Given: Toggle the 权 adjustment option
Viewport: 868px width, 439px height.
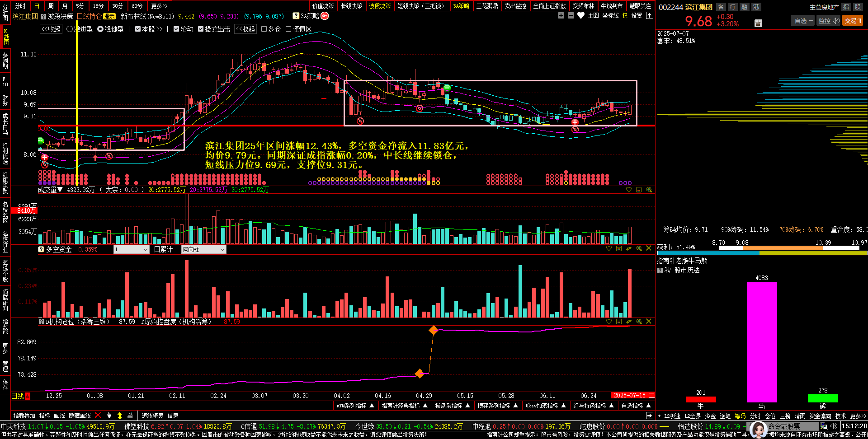Looking at the screenshot, I should tap(625, 15).
